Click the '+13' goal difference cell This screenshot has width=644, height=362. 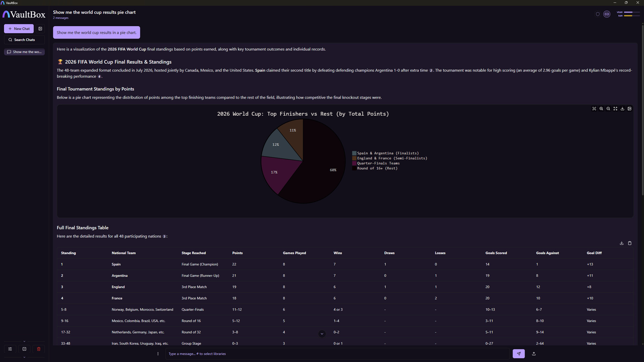pyautogui.click(x=590, y=264)
